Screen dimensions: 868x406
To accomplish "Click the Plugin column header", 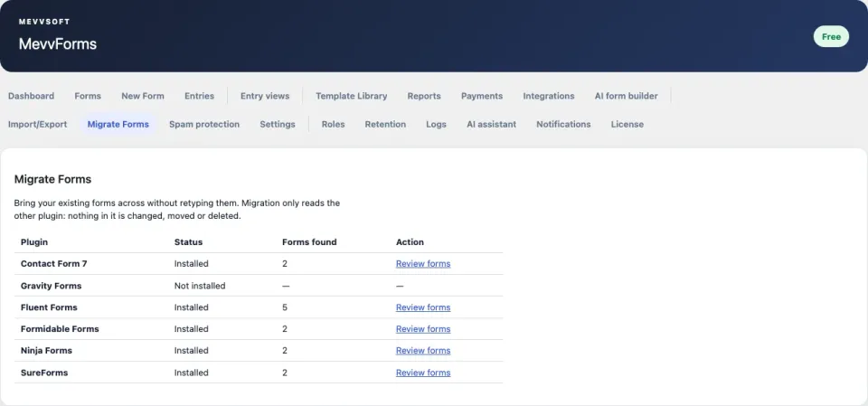I will tap(34, 242).
